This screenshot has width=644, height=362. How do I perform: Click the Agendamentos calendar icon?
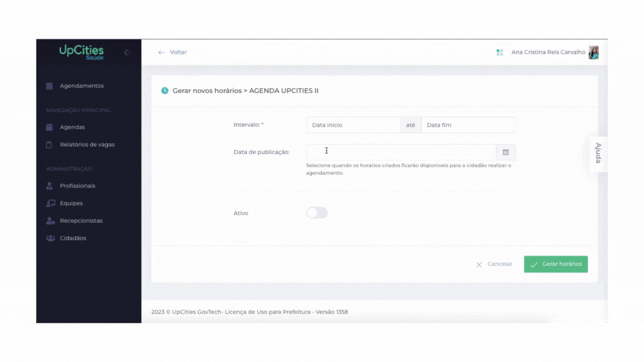49,86
